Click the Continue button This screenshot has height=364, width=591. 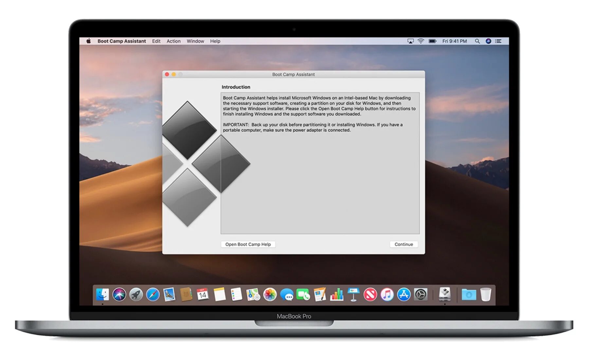pyautogui.click(x=404, y=245)
